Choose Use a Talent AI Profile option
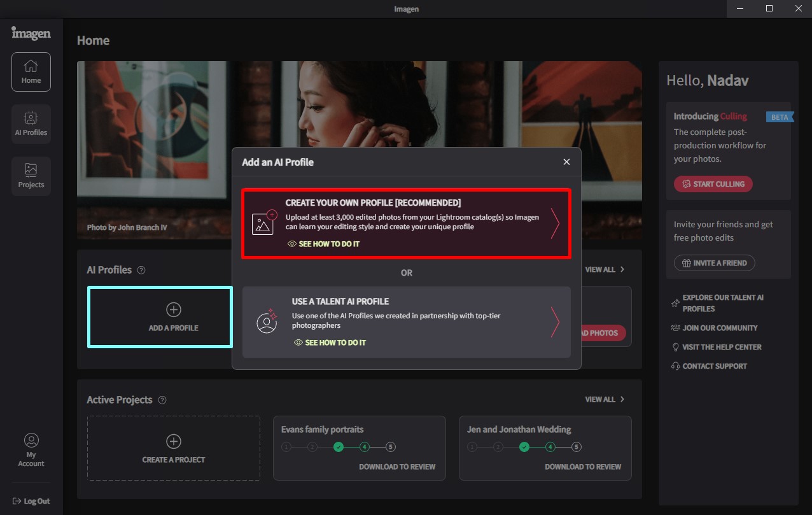 tap(406, 321)
